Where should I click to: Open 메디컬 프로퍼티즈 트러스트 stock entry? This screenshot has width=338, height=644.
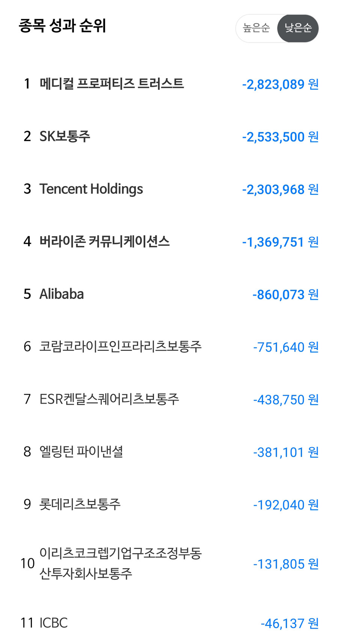[112, 83]
